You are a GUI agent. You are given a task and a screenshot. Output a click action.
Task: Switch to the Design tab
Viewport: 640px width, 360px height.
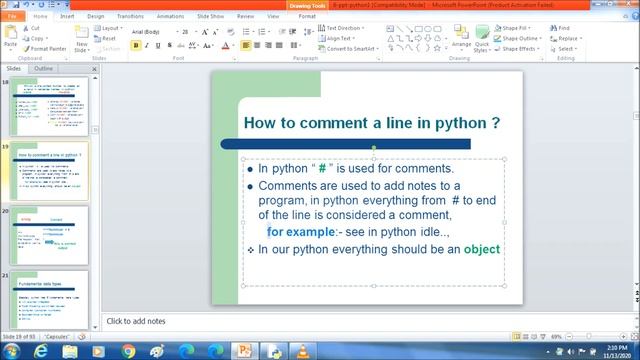point(96,16)
